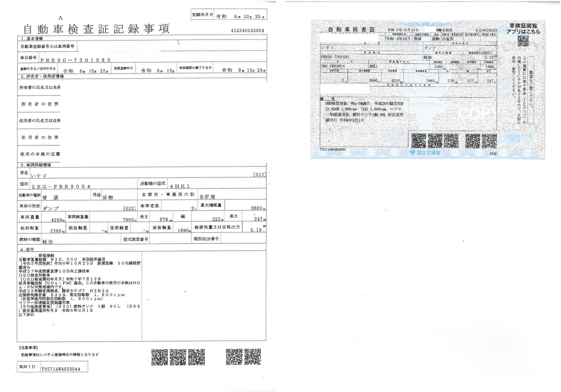Select the line OBD検査対象車

coord(34,275)
